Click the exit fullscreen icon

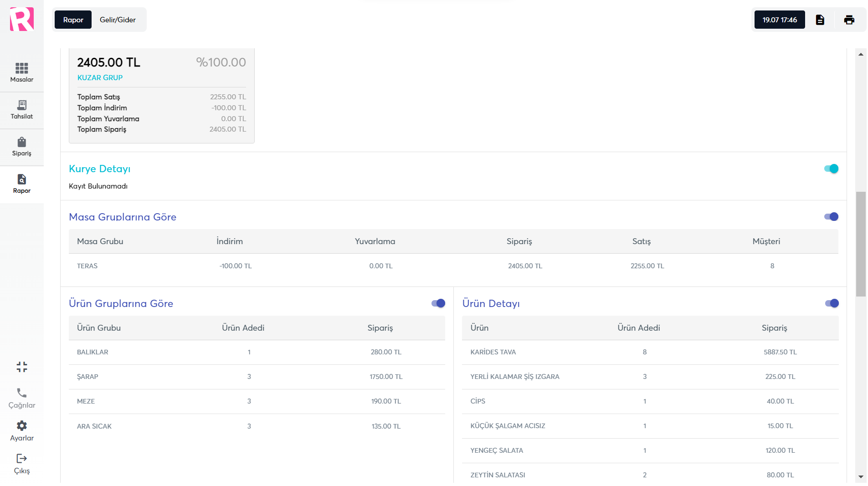[21, 367]
